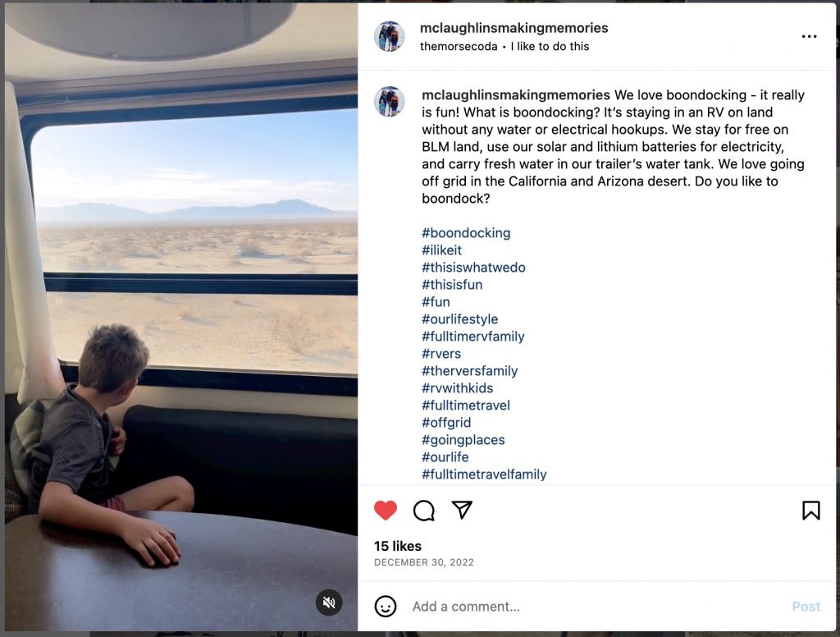Open the #rvwithkids hashtag

coord(457,388)
